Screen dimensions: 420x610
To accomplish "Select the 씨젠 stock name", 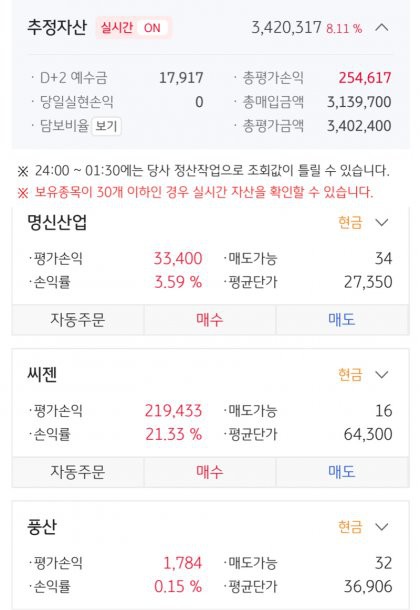I will (x=42, y=375).
